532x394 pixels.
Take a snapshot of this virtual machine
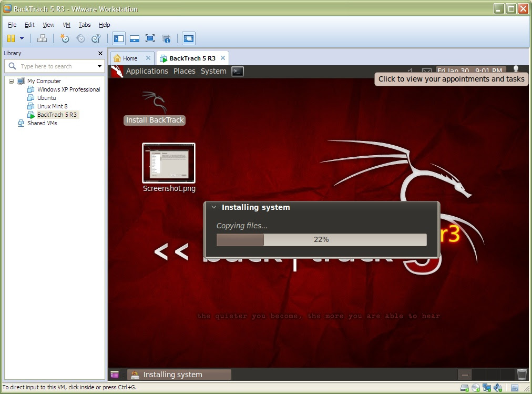coord(65,38)
